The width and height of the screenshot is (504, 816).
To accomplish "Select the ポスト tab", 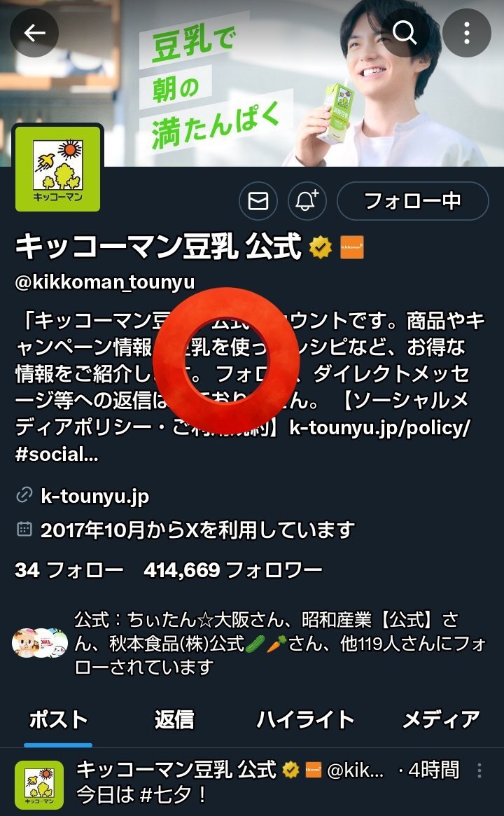I will [58, 720].
